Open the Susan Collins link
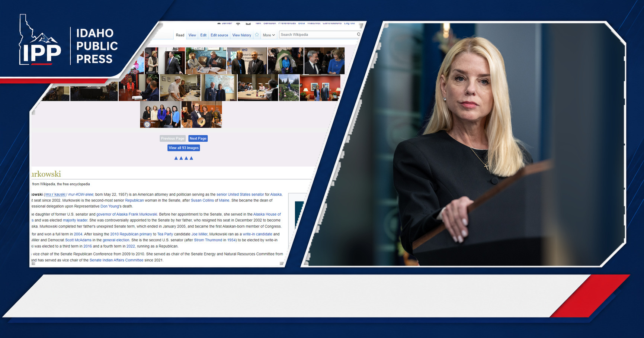This screenshot has width=644, height=338. coord(202,200)
